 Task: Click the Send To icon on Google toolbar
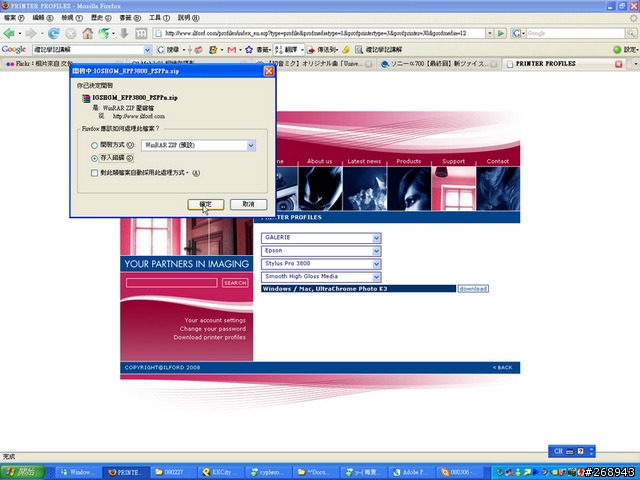point(311,50)
